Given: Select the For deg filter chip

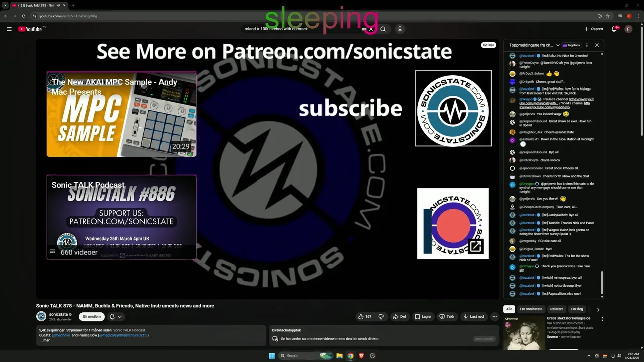Looking at the screenshot, I should click(577, 309).
